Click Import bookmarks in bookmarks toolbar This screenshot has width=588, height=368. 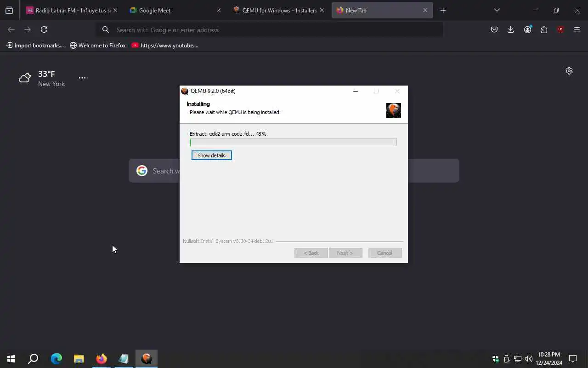35,46
